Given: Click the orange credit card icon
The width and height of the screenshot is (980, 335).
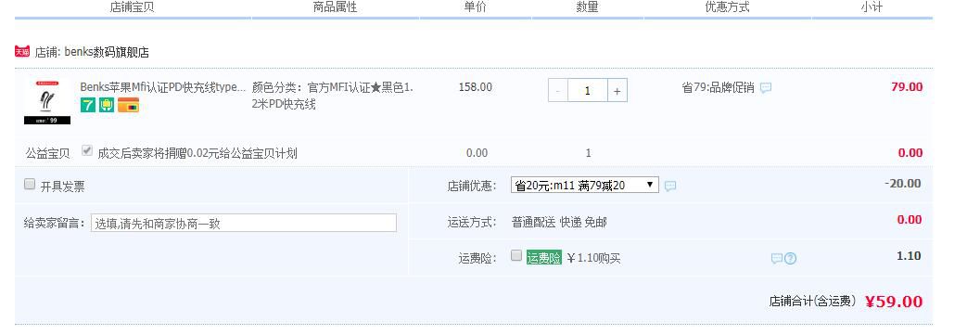Looking at the screenshot, I should (128, 106).
